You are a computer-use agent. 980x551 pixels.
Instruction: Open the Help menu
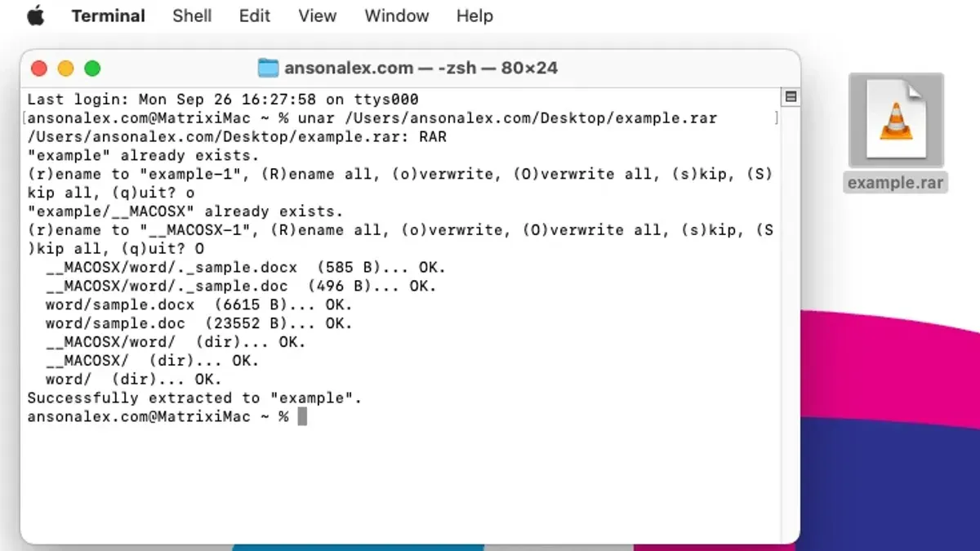tap(474, 16)
